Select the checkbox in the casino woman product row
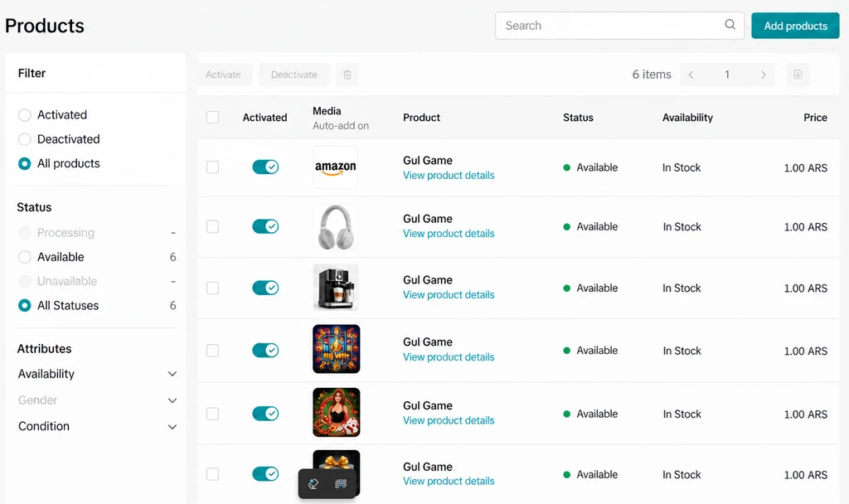Viewport: 849px width, 504px height. tap(213, 414)
